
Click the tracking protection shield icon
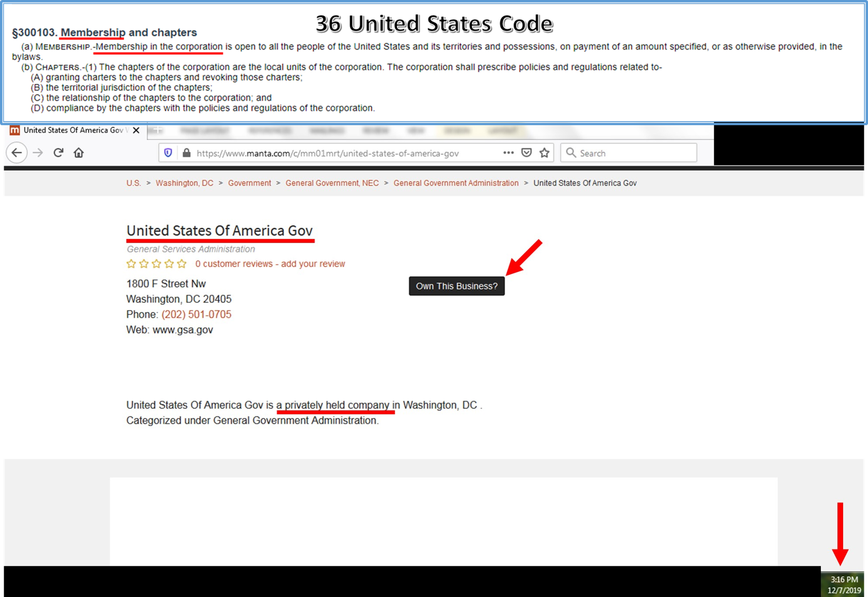(168, 153)
